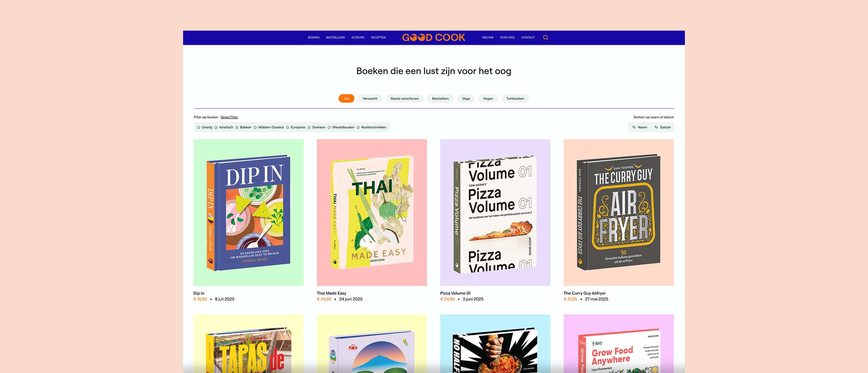Screen dimensions: 868x373
Task: Open The Curry Guy Airfryer cover
Action: click(618, 213)
